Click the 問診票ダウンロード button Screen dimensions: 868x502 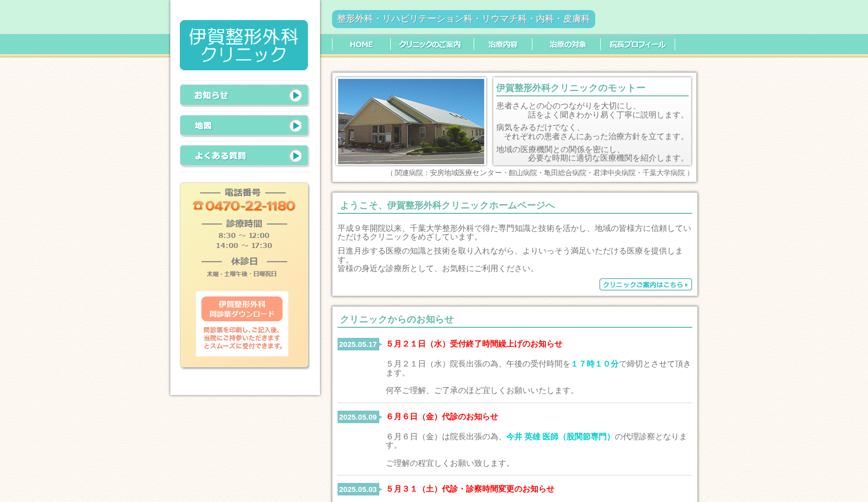(242, 309)
